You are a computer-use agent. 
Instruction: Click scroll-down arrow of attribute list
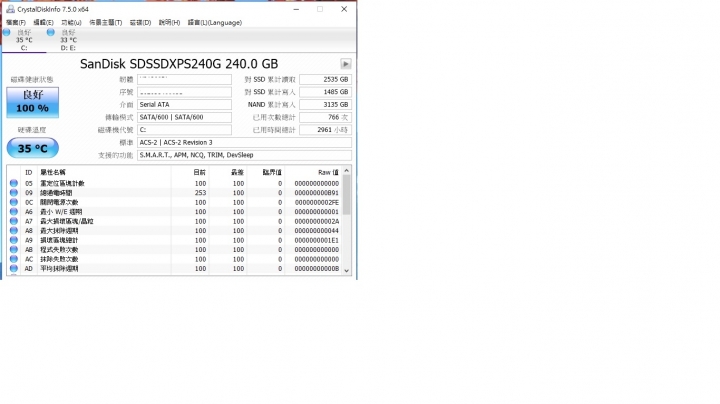pos(347,270)
